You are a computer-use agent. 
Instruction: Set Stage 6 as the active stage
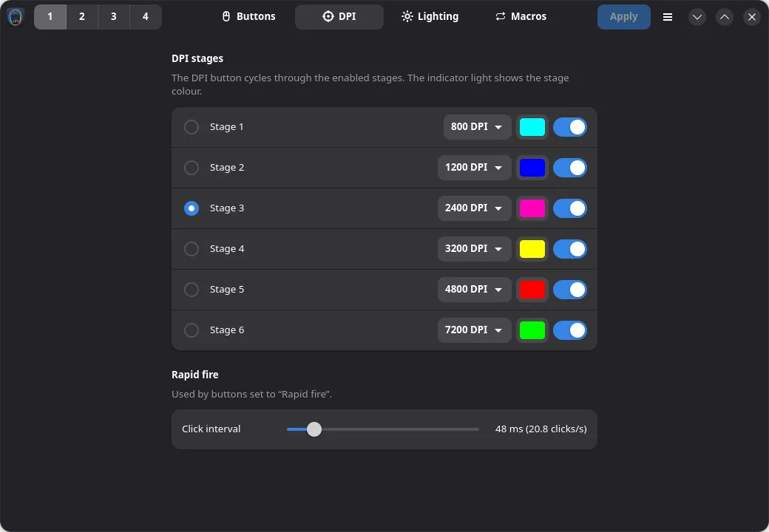(x=192, y=331)
